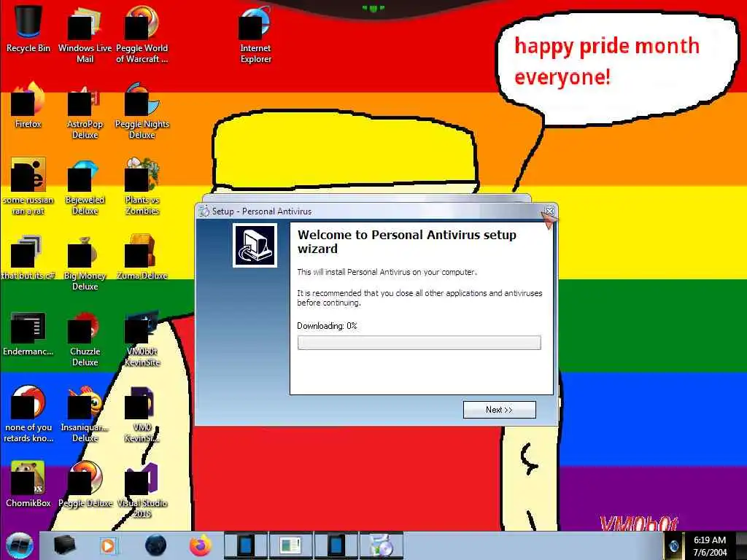This screenshot has height=560, width=747.
Task: Click the Downloading progress bar
Action: [419, 343]
